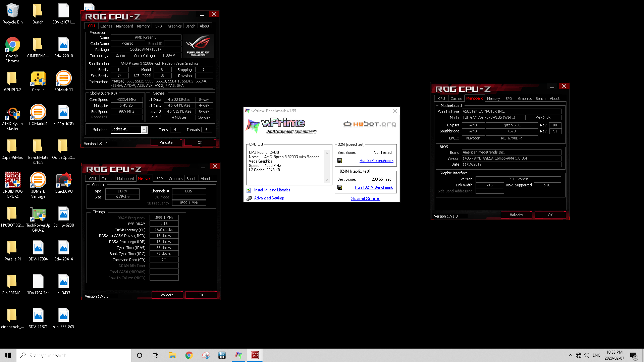Expand the Socket #1 selection dropdown
This screenshot has width=644, height=362.
pos(144,129)
